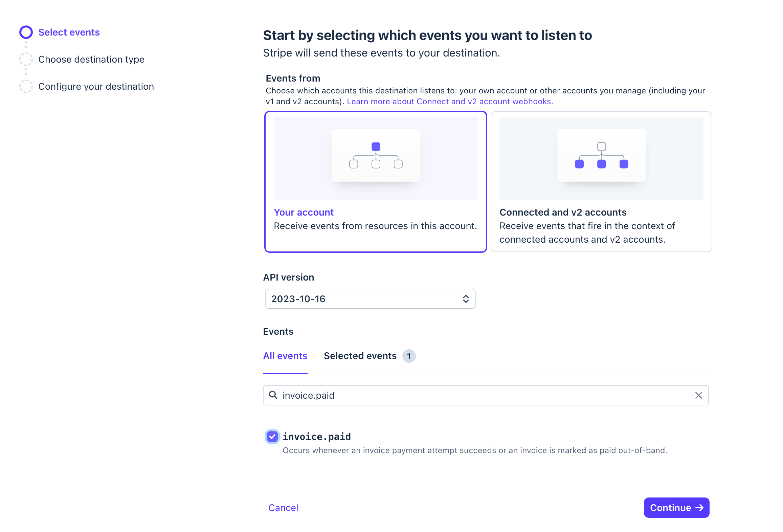
Task: Open the API version 2023-10-16 dropdown
Action: 370,299
